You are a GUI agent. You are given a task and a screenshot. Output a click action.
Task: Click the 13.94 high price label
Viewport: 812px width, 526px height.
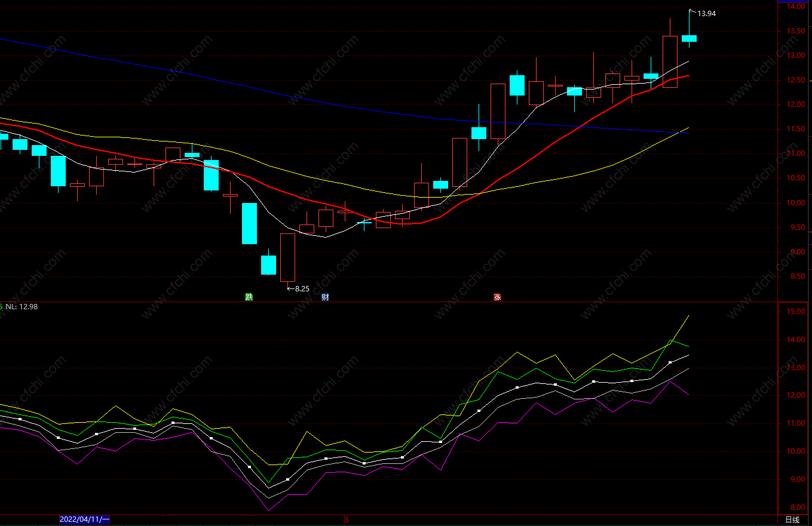[x=707, y=14]
